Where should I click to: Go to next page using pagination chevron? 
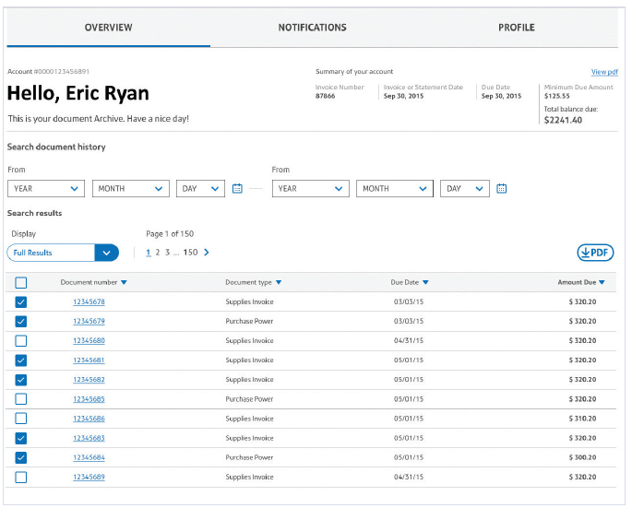point(207,253)
